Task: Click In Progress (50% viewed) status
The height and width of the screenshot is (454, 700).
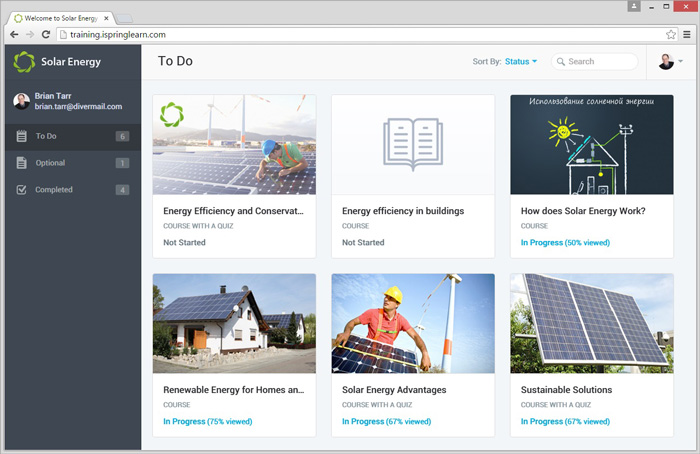Action: click(x=565, y=242)
